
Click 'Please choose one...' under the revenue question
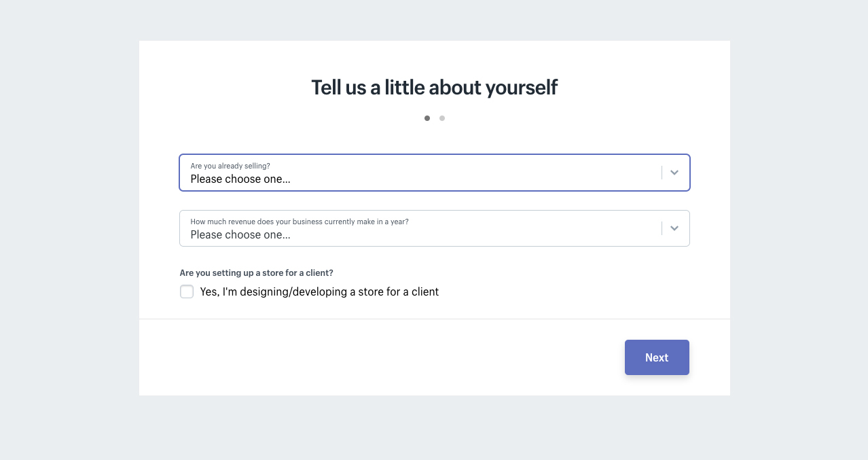[x=240, y=235]
